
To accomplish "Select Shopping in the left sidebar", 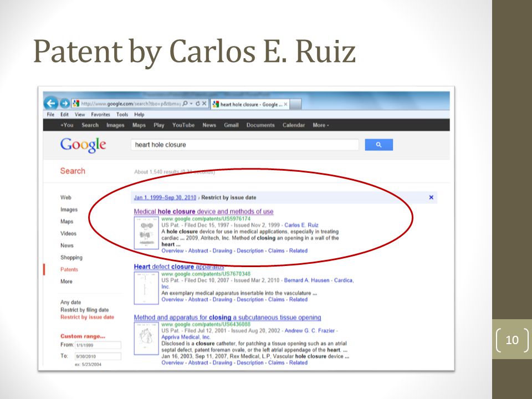I will [71, 257].
